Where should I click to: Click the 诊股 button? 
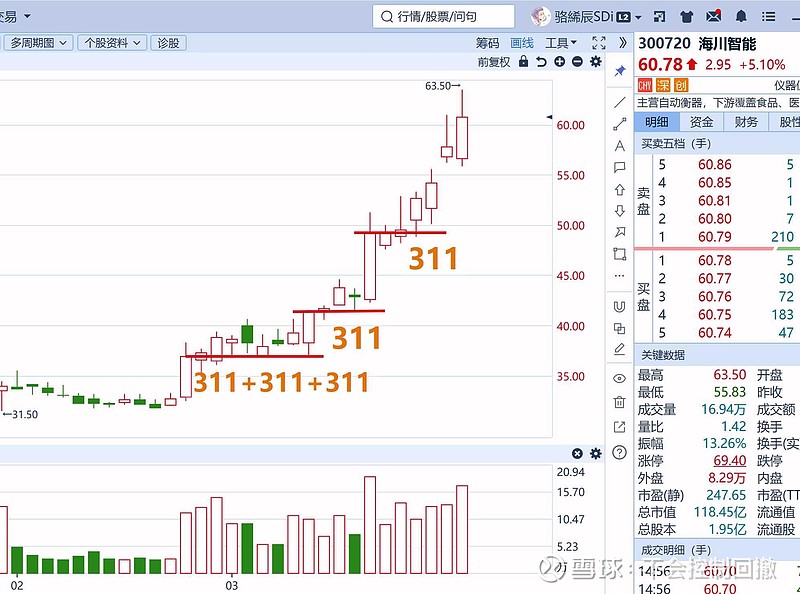pyautogui.click(x=168, y=43)
